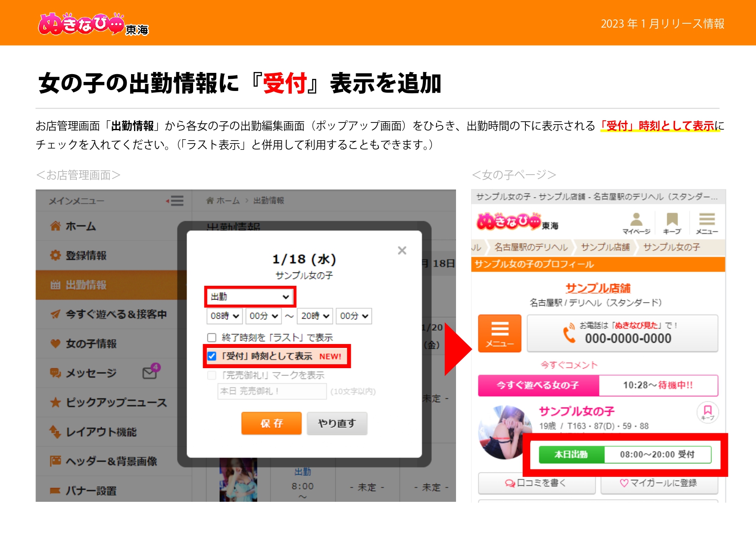Viewport: 756px width, 535px height.
Task: Click the サンプル女の子 profile photo
Action: pos(504,432)
